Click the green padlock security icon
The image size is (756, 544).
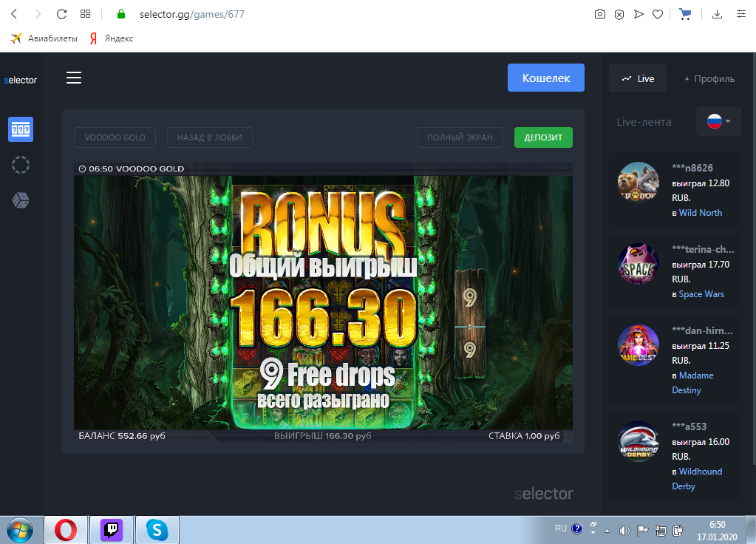pos(121,14)
